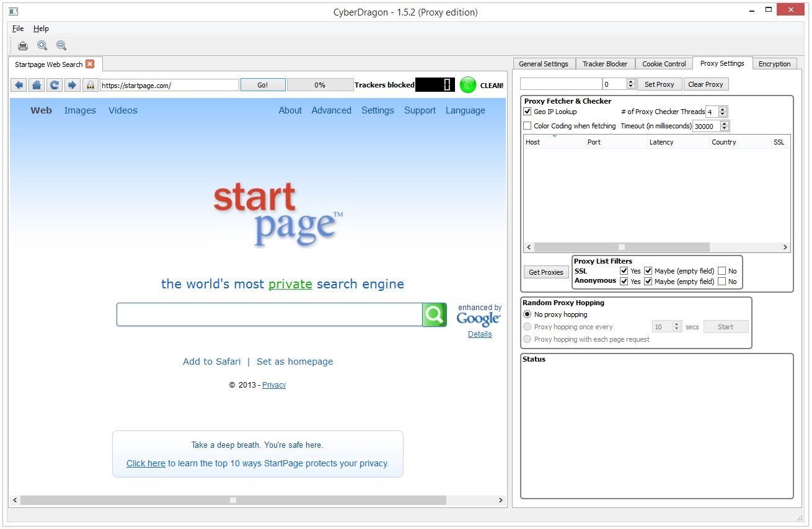
Task: Uncheck Anonymous Yes filter
Action: [624, 282]
